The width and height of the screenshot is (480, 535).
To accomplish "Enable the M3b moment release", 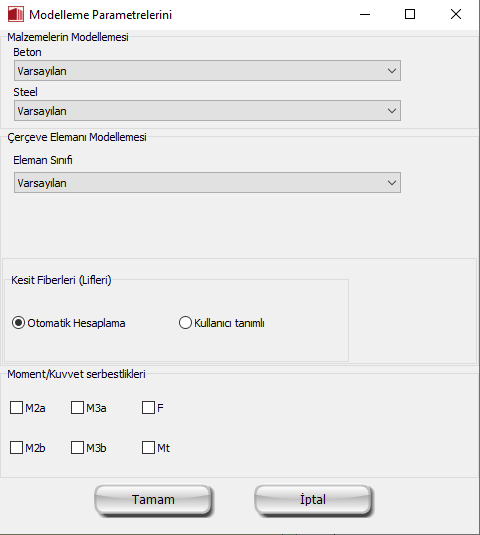I will (x=77, y=447).
